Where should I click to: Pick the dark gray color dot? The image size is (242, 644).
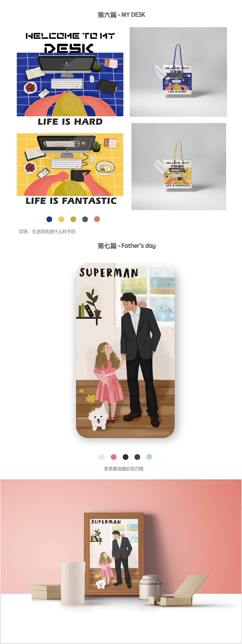[x=85, y=219]
